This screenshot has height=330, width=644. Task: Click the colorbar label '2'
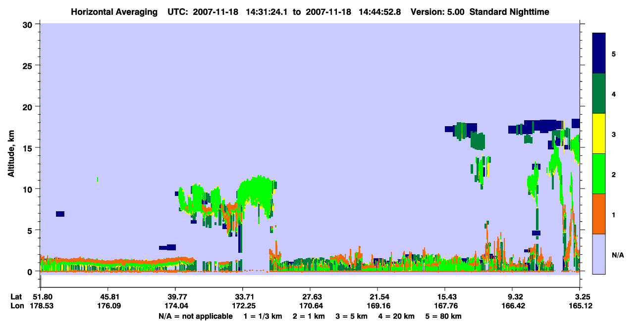tap(614, 174)
